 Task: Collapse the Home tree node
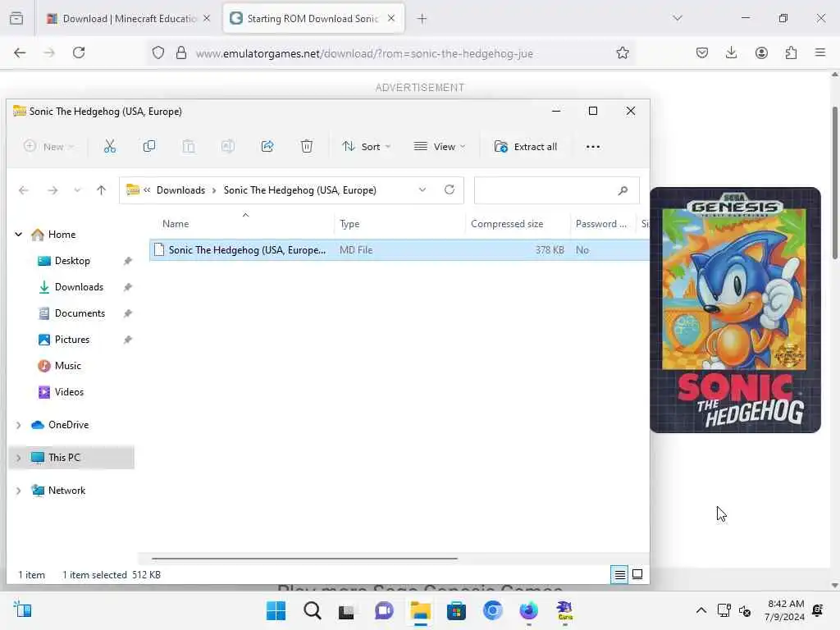coord(19,235)
